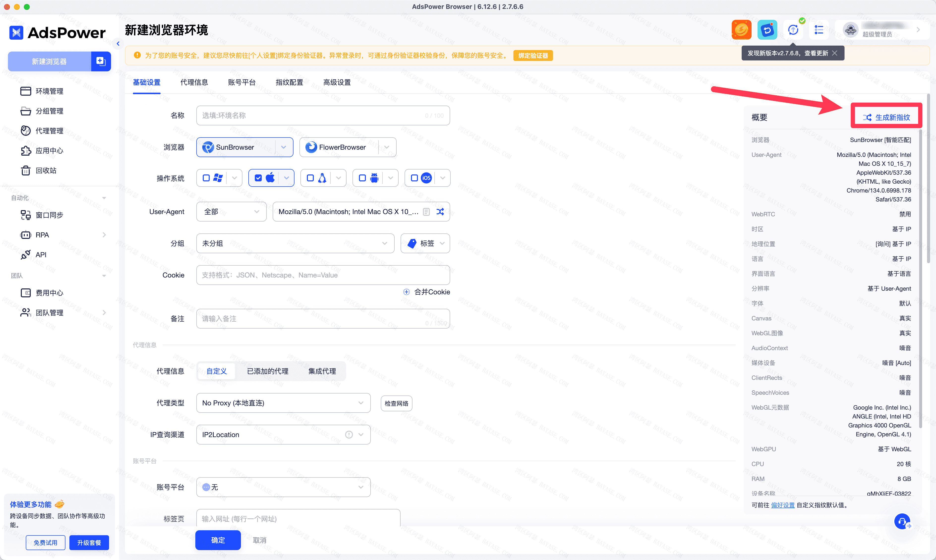The image size is (936, 560).
Task: Click the IP2Location info icon
Action: coord(349,435)
